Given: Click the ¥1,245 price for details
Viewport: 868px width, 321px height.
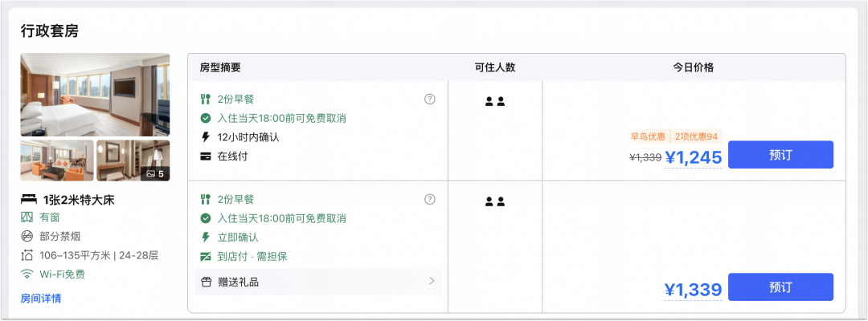Looking at the screenshot, I should pyautogui.click(x=693, y=158).
